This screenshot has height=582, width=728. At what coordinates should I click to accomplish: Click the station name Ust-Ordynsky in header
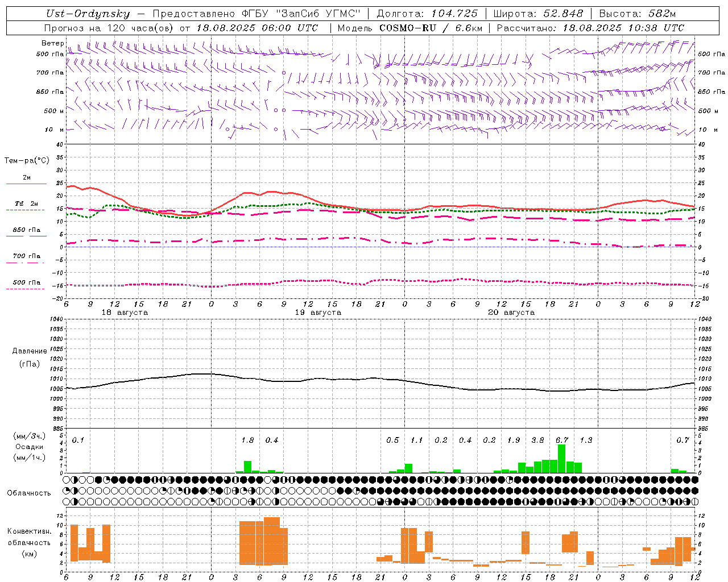click(x=88, y=14)
